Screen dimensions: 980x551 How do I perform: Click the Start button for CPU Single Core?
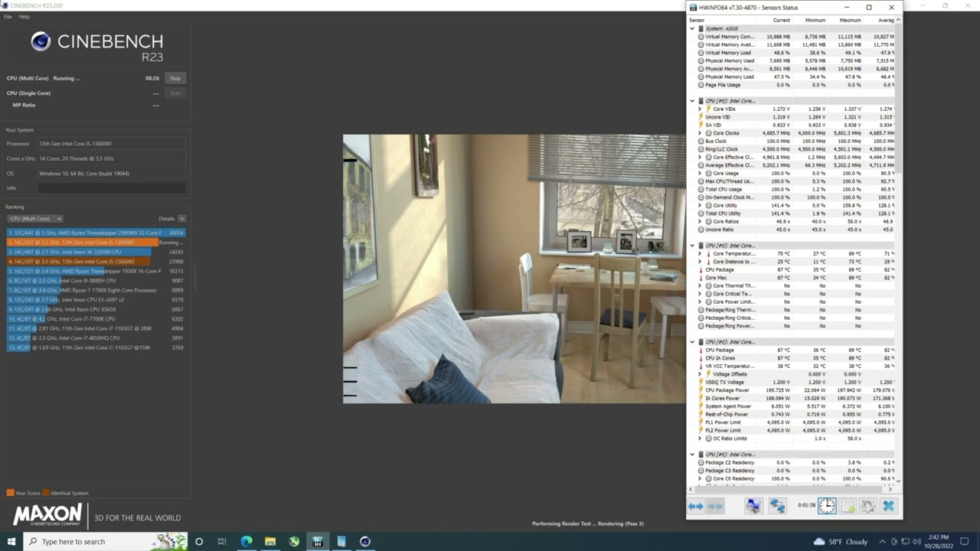tap(175, 93)
